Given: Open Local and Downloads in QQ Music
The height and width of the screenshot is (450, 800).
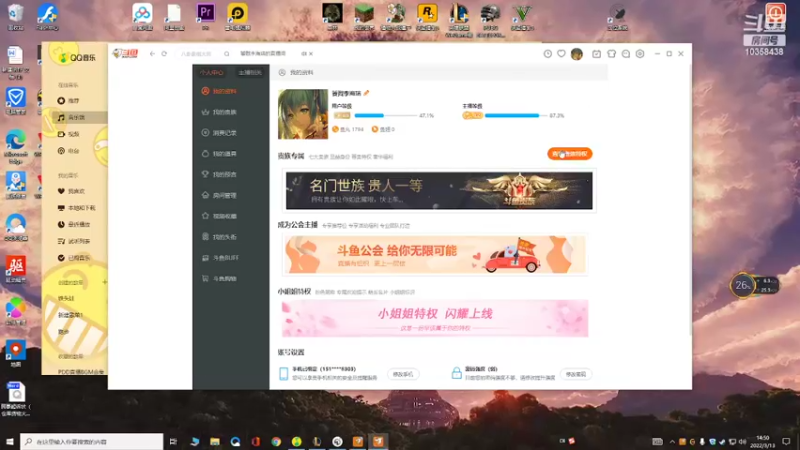Looking at the screenshot, I should coord(77,208).
